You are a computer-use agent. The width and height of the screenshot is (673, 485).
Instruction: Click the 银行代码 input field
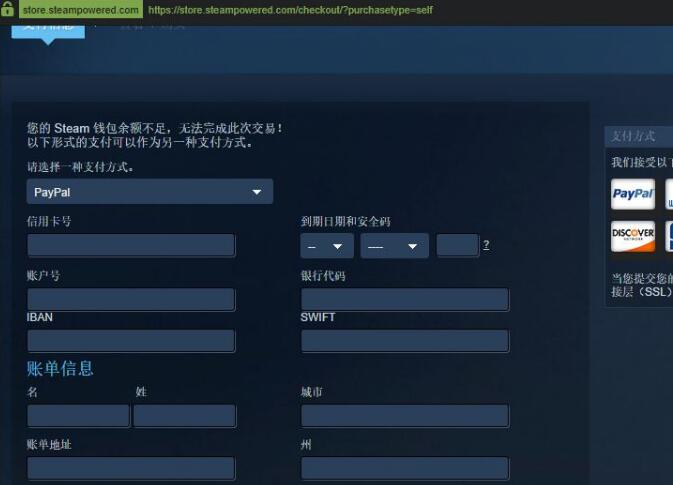[405, 299]
